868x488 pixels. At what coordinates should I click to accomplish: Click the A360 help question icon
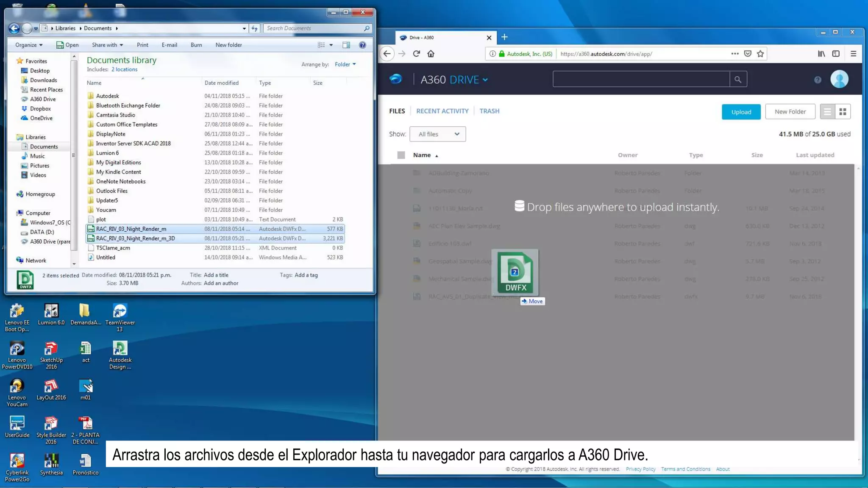click(x=818, y=80)
